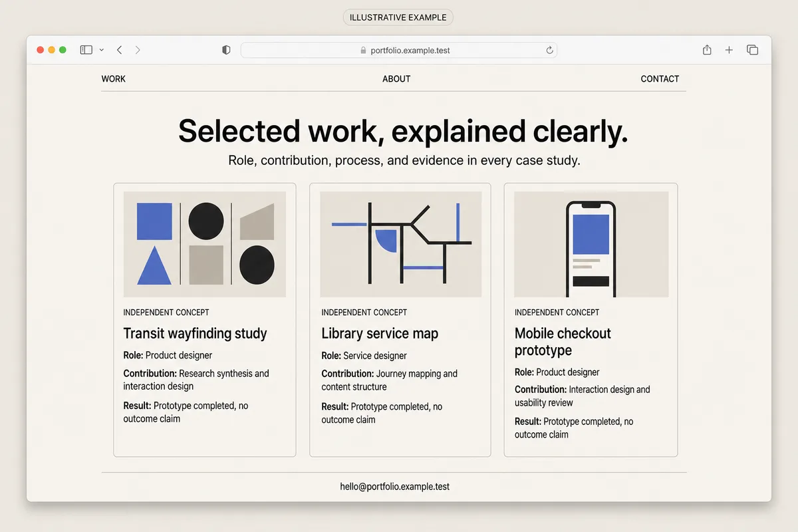Viewport: 798px width, 532px height.
Task: Click Result text in Mobile checkout card
Action: (x=574, y=428)
